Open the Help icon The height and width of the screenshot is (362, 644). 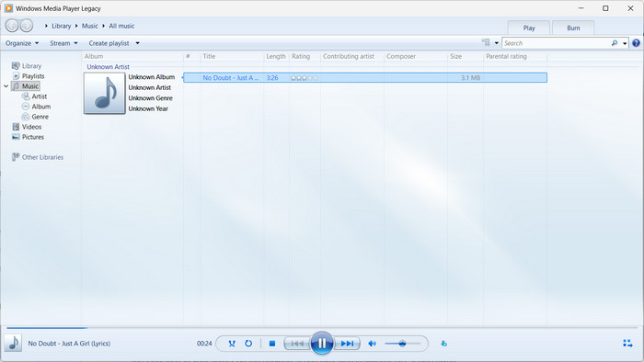click(x=636, y=43)
